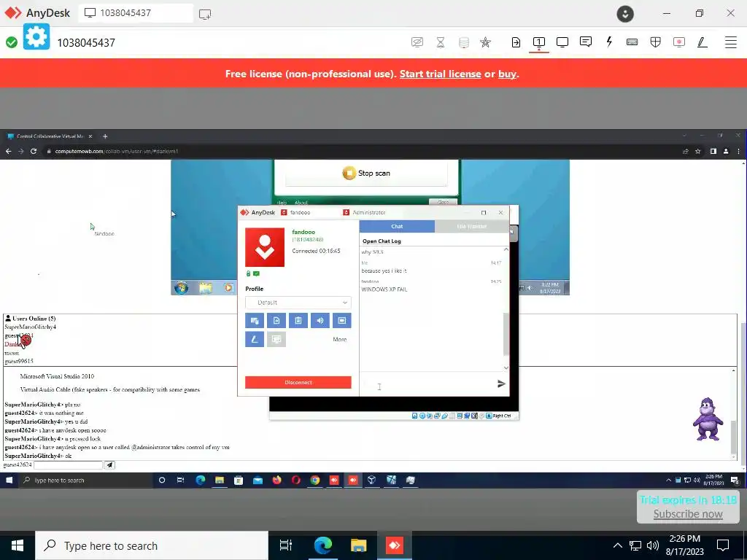Open actions lightning bolt menu
Image resolution: width=747 pixels, height=560 pixels.
(609, 42)
